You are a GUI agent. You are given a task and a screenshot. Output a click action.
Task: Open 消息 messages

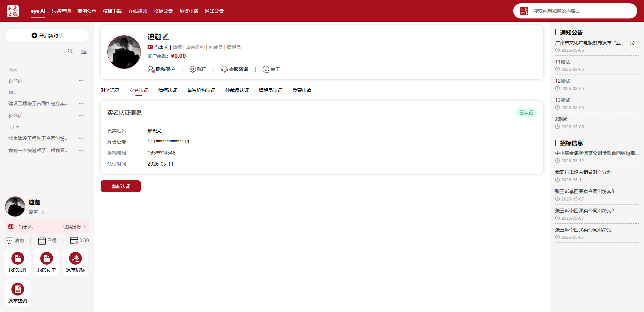point(15,240)
